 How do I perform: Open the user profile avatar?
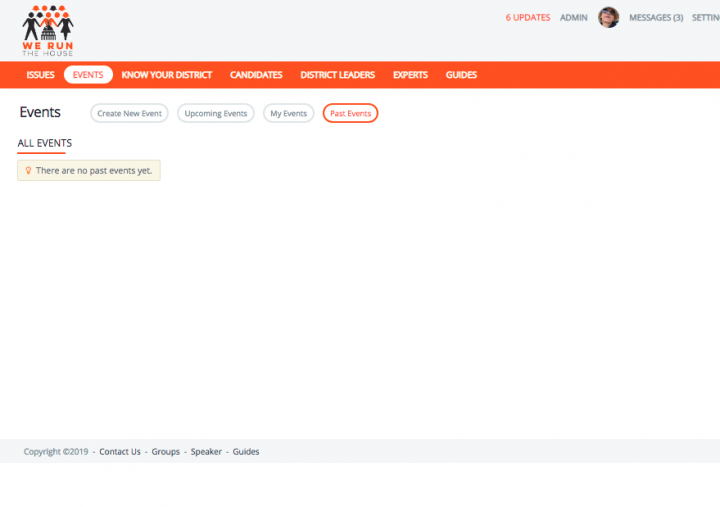coord(608,17)
